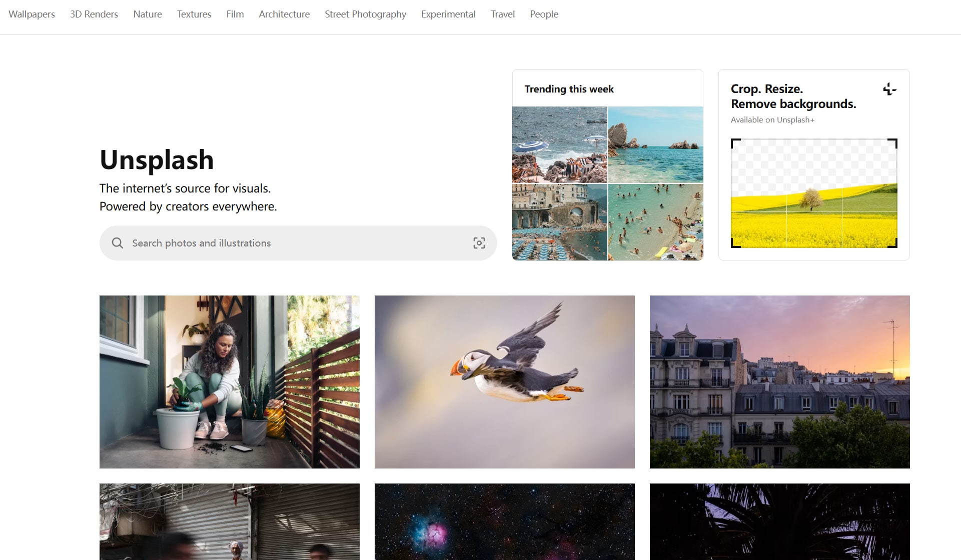Go to the Travel category
Image resolution: width=961 pixels, height=560 pixels.
click(503, 14)
